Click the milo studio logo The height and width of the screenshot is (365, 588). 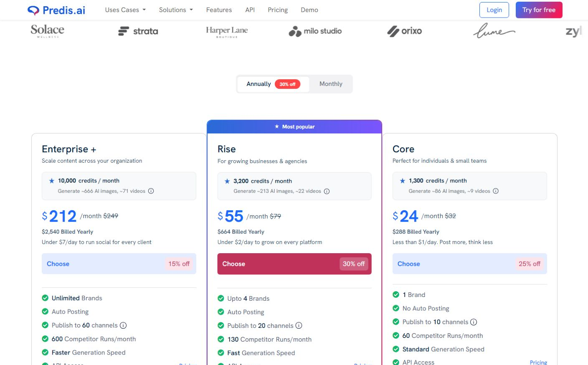pos(315,31)
